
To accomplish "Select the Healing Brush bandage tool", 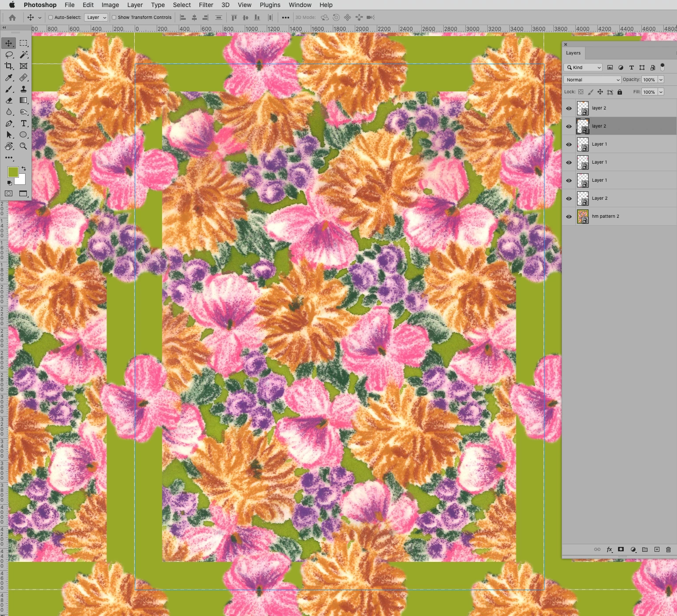I will click(x=23, y=77).
